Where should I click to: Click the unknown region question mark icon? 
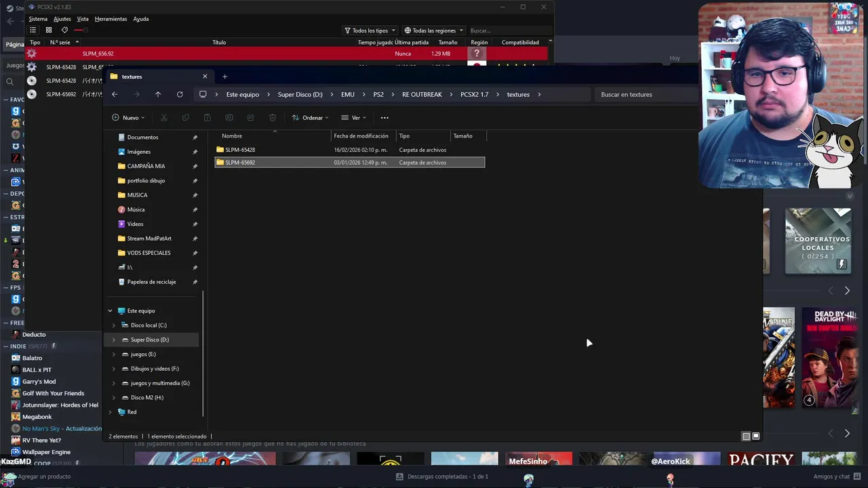pos(477,54)
